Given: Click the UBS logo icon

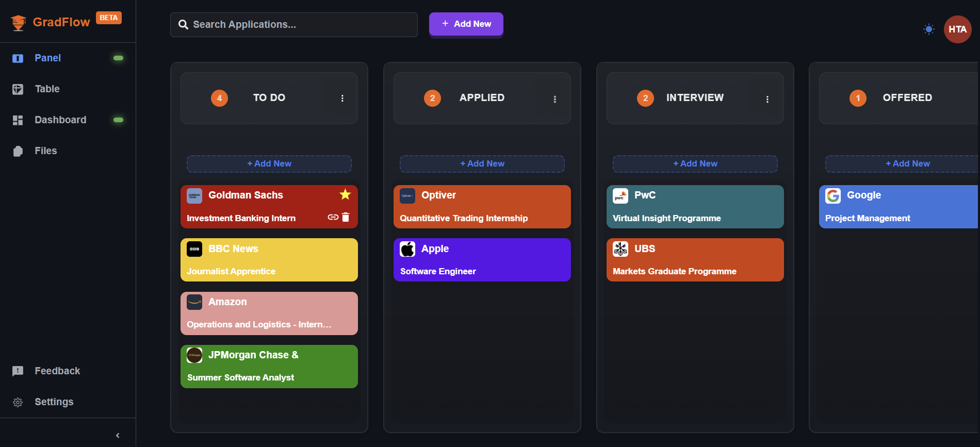Looking at the screenshot, I should (x=620, y=249).
